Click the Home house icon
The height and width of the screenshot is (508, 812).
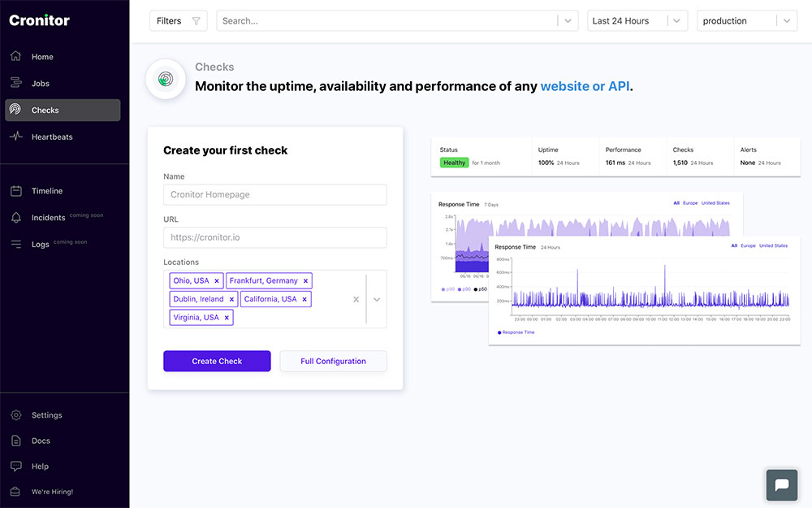16,56
